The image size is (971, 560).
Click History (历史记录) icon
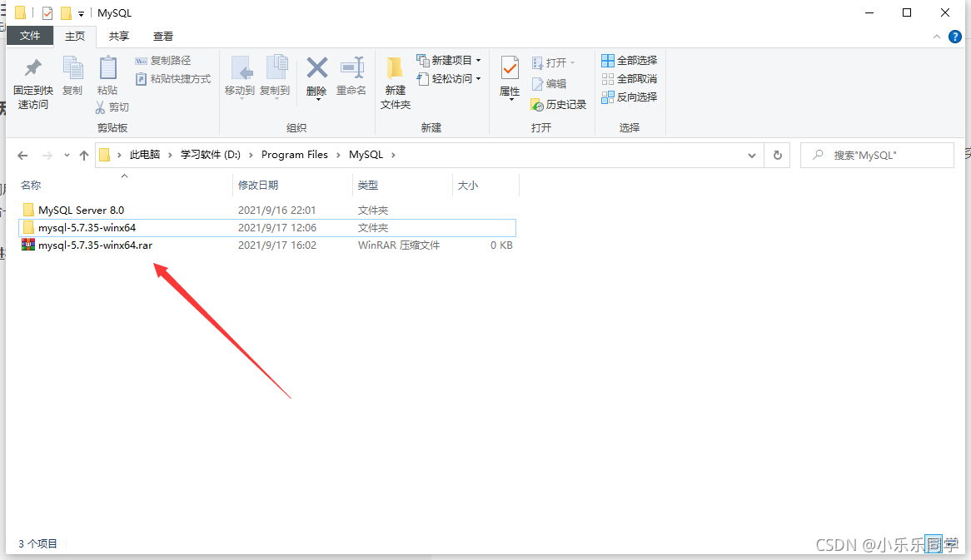pyautogui.click(x=537, y=105)
